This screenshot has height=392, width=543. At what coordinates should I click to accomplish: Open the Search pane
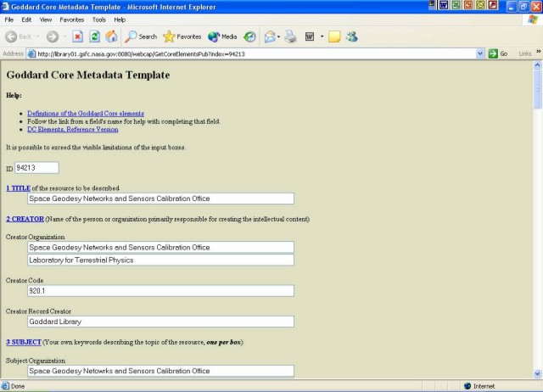coord(141,36)
